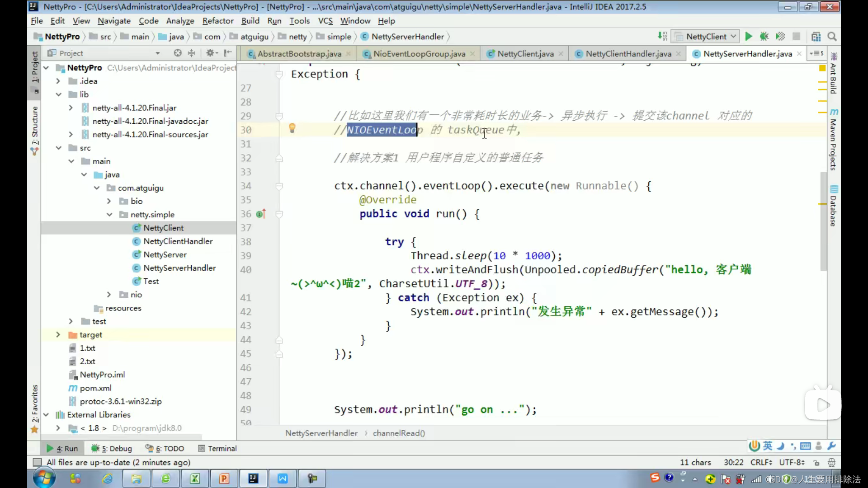Toggle the 4: Run tool window
Viewport: 868px width, 488px height.
point(62,448)
